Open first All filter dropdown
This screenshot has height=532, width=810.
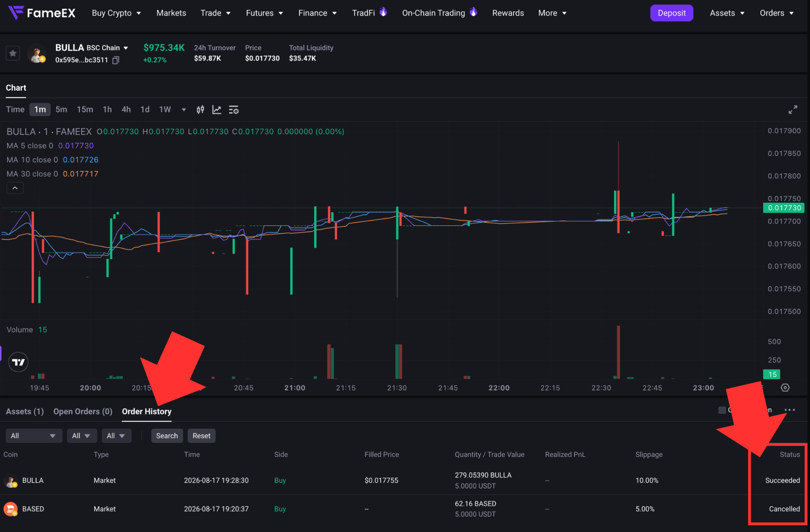click(x=34, y=436)
